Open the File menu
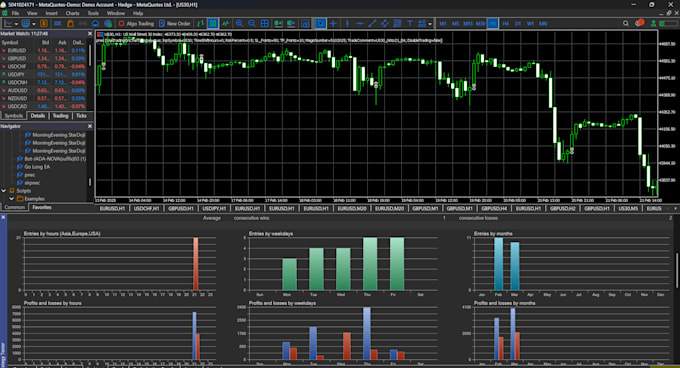680x368 pixels. click(15, 13)
